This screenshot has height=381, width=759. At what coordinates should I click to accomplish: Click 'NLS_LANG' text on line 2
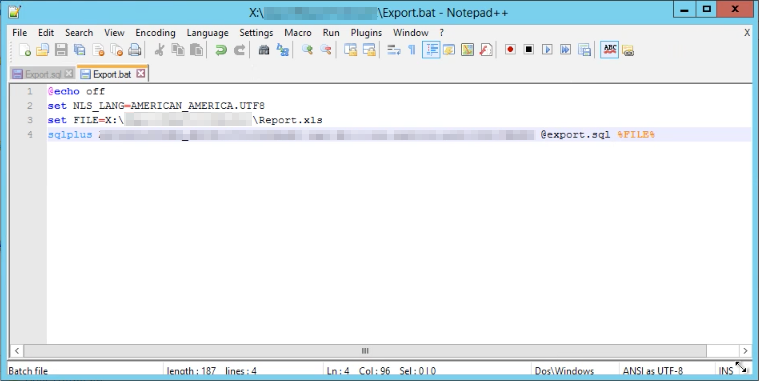tap(98, 106)
